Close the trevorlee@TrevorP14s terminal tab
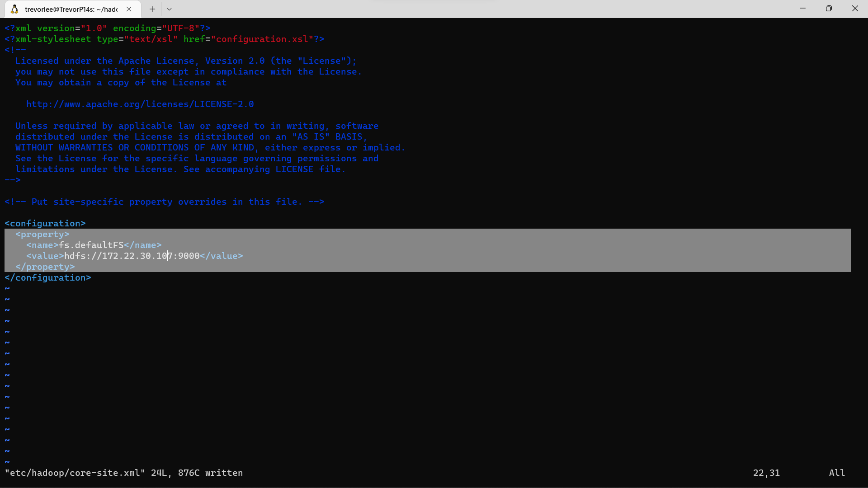868x488 pixels. (x=129, y=9)
